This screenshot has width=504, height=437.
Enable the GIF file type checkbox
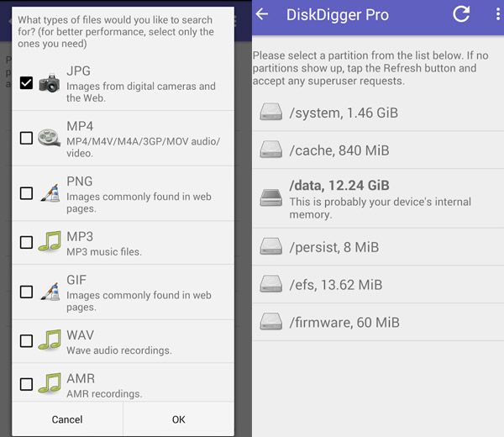click(26, 292)
